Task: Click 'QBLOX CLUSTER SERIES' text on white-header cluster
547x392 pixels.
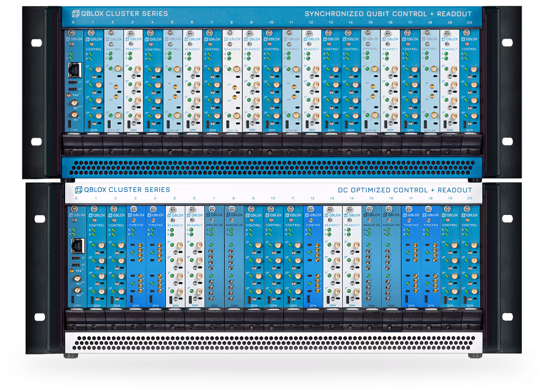Action: [x=127, y=190]
